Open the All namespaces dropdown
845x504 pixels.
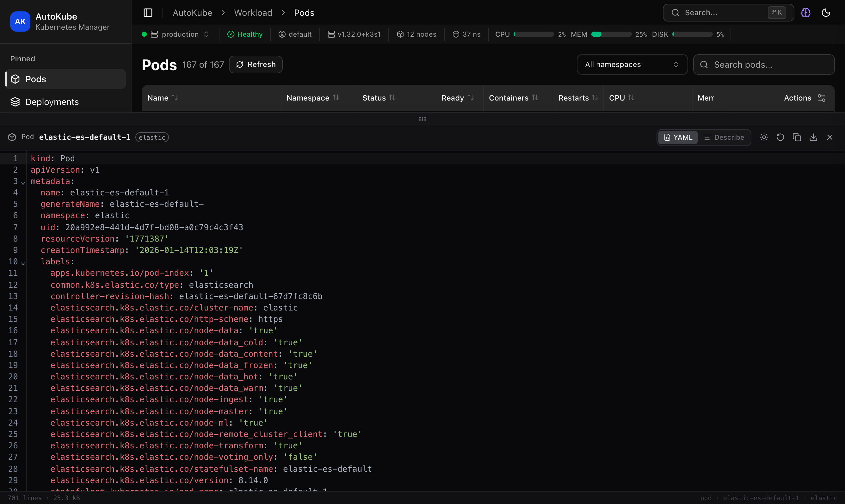[x=632, y=65]
